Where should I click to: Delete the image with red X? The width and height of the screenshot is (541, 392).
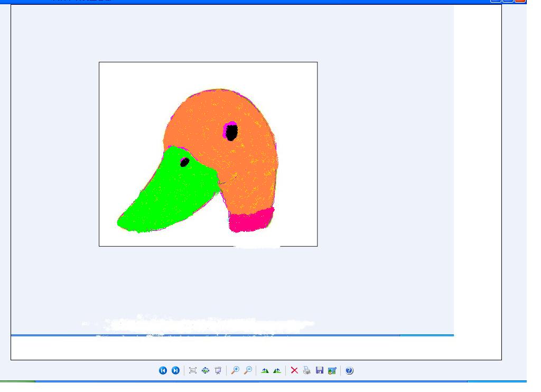pos(294,370)
